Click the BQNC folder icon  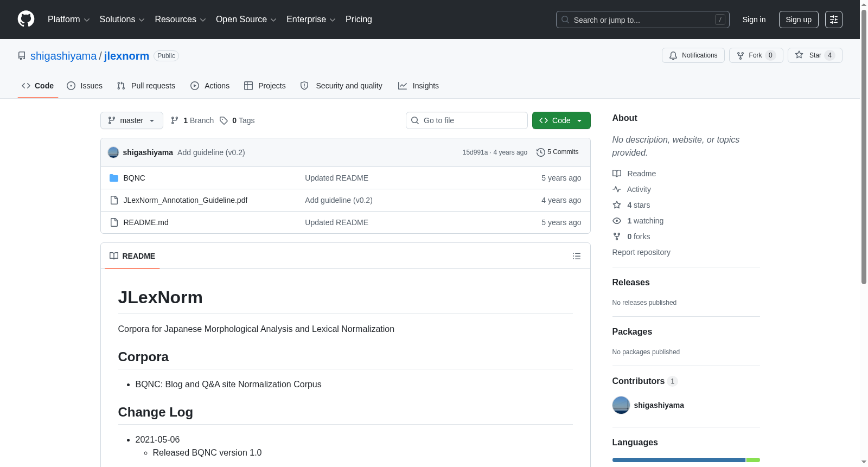(x=114, y=178)
